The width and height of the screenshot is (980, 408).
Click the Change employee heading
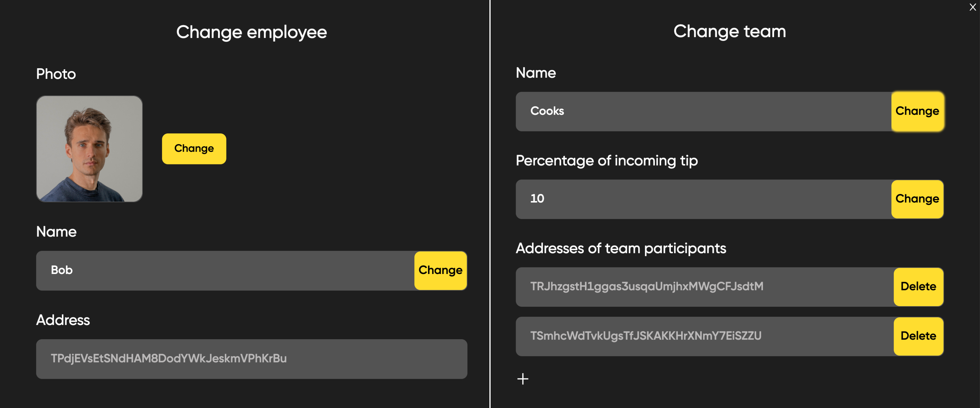click(251, 32)
